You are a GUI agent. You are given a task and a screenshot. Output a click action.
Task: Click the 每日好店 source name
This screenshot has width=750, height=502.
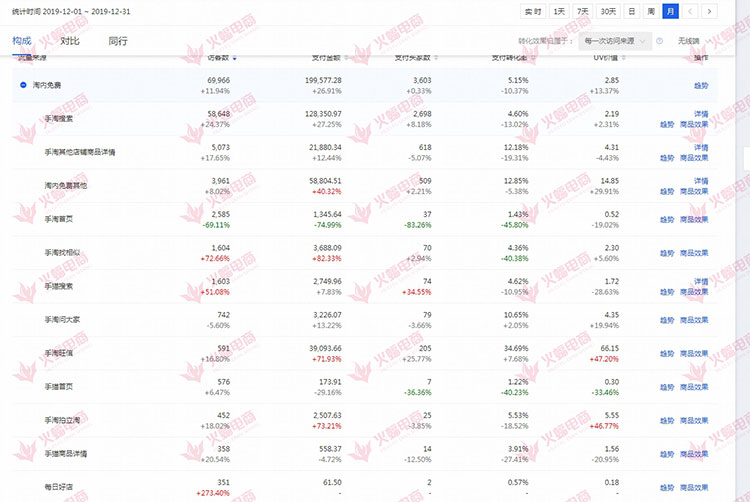[59, 487]
